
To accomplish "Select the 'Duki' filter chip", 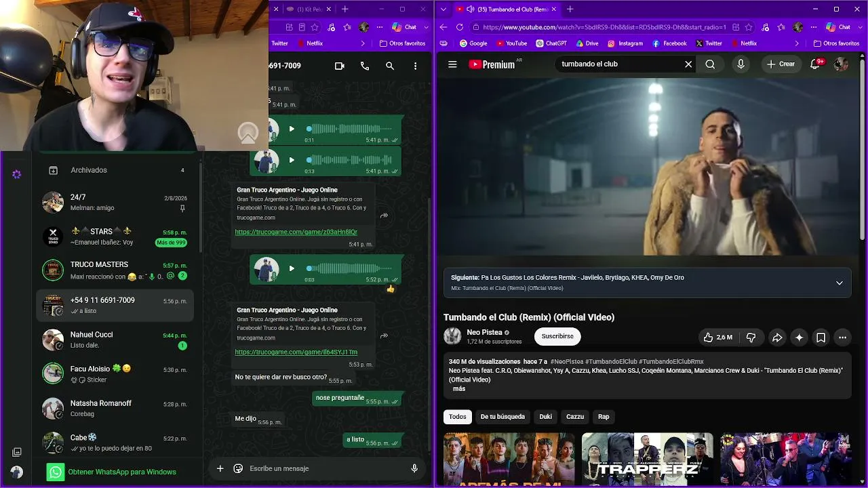I will pos(545,417).
